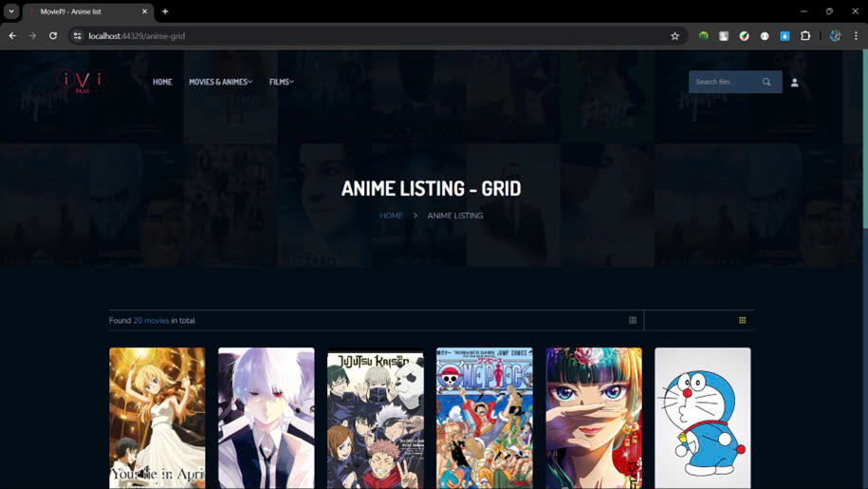The height and width of the screenshot is (489, 868).
Task: Open the white circle browser extension
Action: point(765,36)
